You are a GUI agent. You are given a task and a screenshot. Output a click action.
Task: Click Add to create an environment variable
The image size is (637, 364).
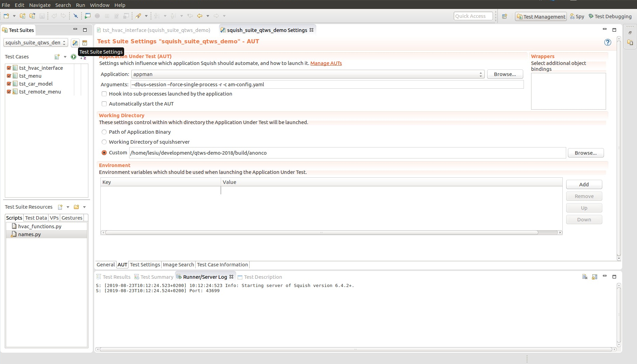[584, 185]
